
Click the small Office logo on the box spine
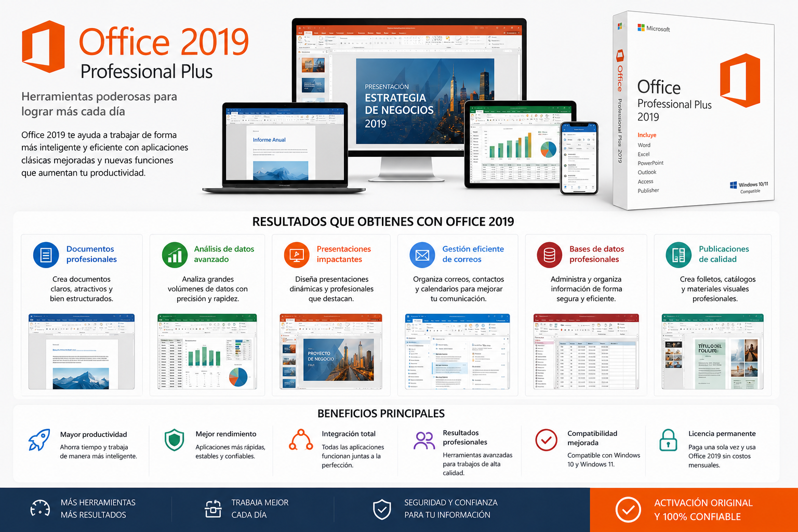click(x=620, y=56)
